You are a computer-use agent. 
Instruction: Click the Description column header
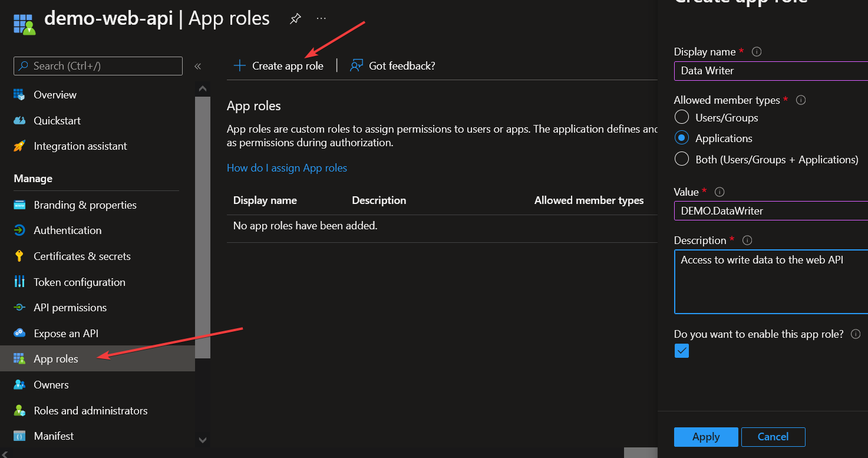pos(379,200)
